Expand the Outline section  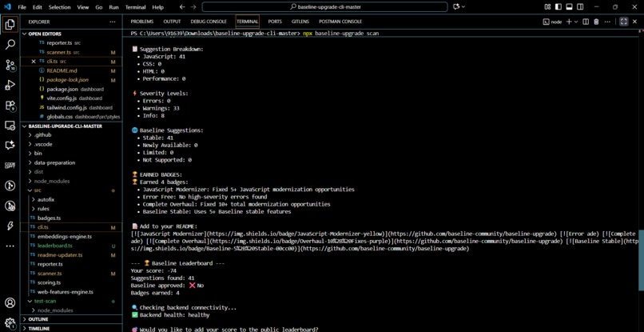coord(71,319)
